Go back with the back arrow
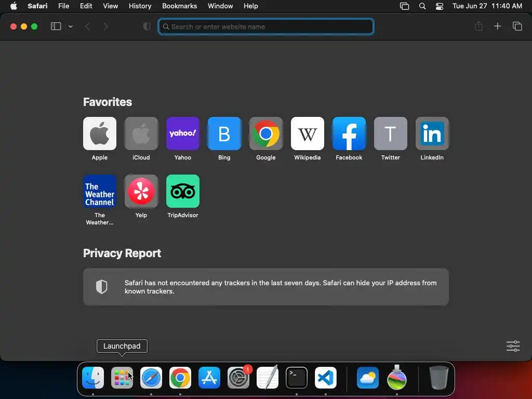Screen dimensions: 532x399 pyautogui.click(x=87, y=26)
